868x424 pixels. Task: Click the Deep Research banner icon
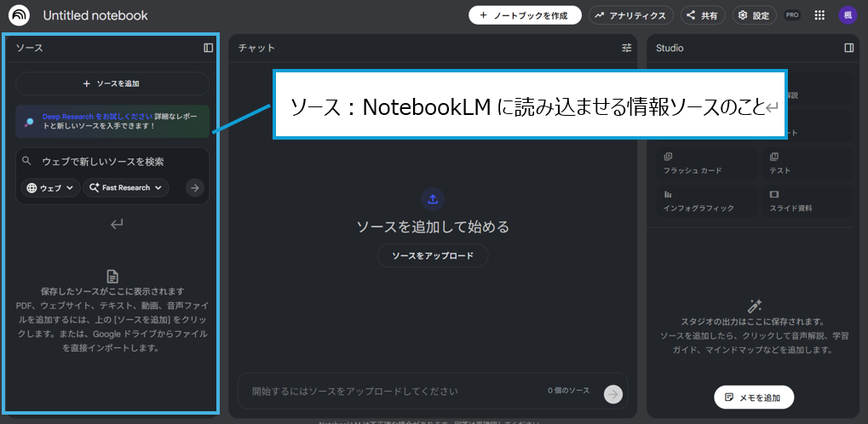(x=29, y=122)
